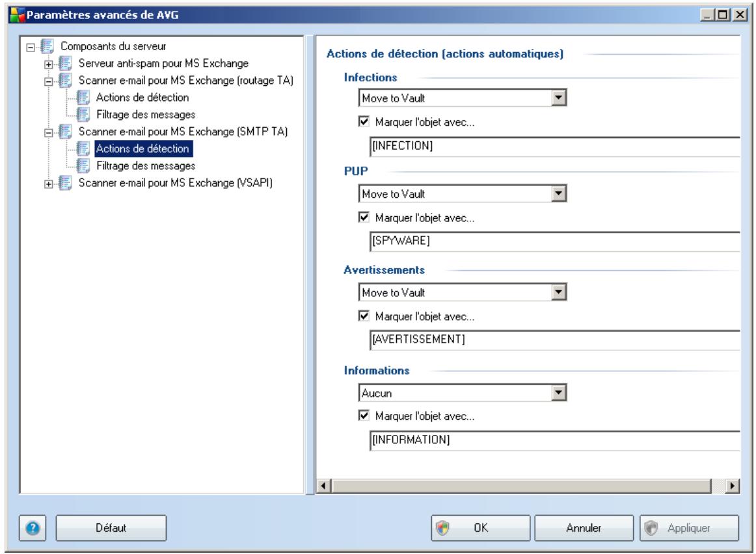Click icon of Filtrage des messages under routage TA

(x=83, y=115)
